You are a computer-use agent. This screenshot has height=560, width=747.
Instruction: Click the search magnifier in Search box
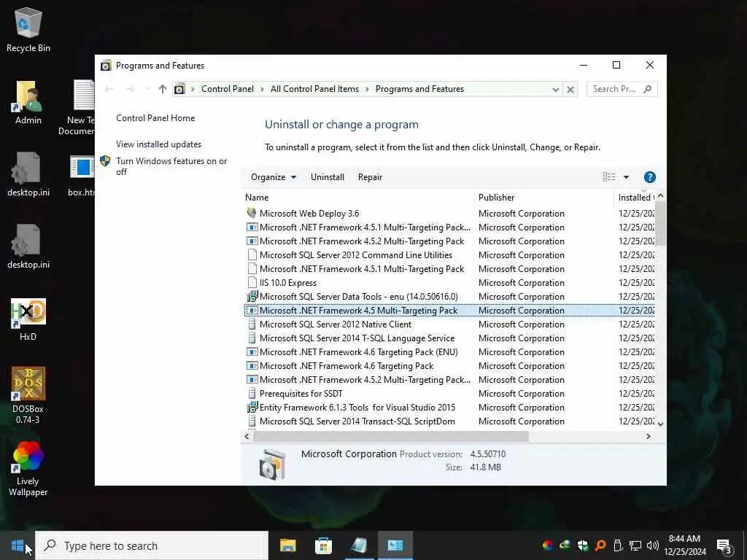pyautogui.click(x=647, y=89)
